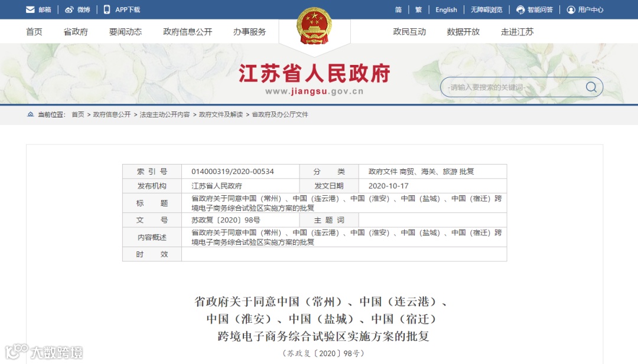Screen dimensions: 638x364
Task: Open the 办事服务 menu item
Action: pyautogui.click(x=249, y=32)
